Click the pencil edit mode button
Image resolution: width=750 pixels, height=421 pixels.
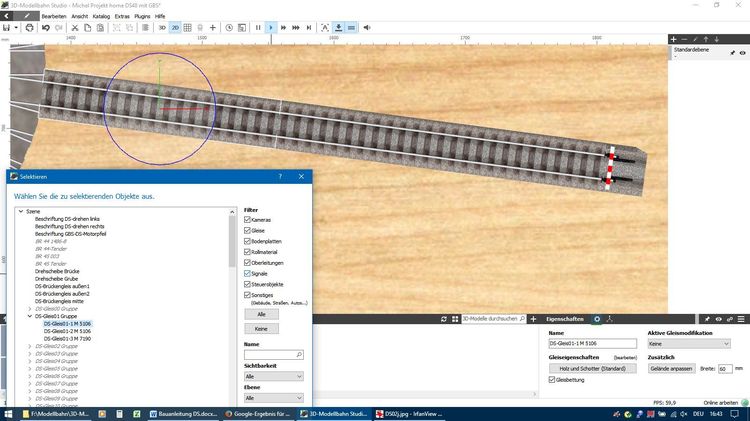click(27, 16)
